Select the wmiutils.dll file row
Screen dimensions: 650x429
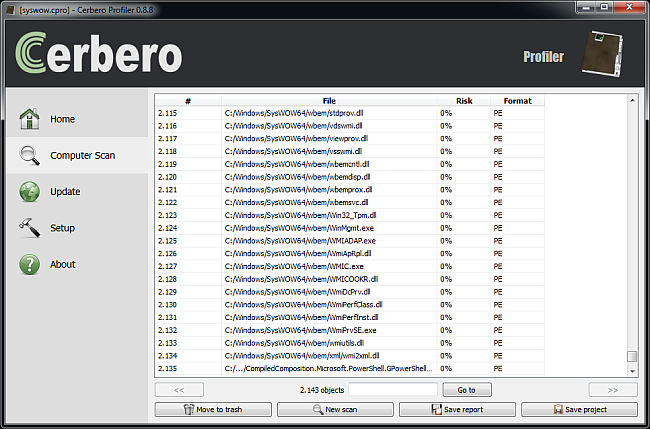[x=350, y=343]
